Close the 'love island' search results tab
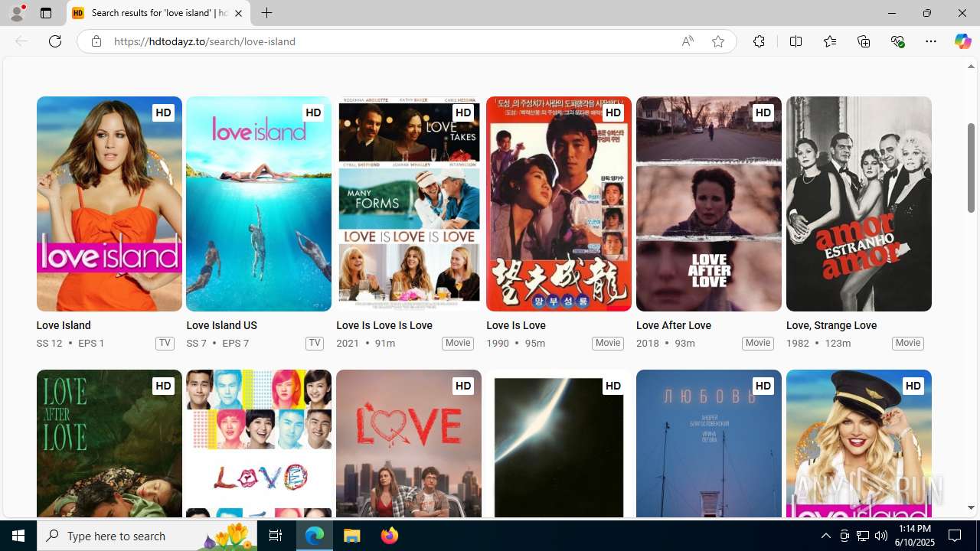 pos(238,13)
